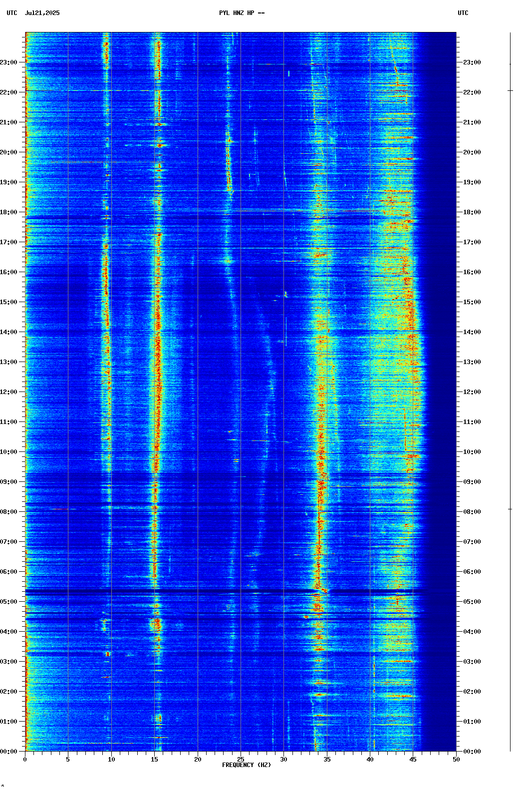Select 14:00 on the right time axis
This screenshot has width=532, height=791.
[x=472, y=332]
